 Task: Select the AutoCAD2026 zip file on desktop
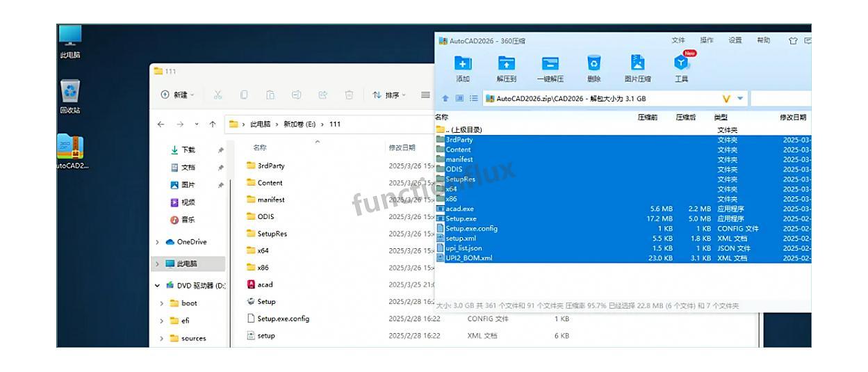point(71,152)
